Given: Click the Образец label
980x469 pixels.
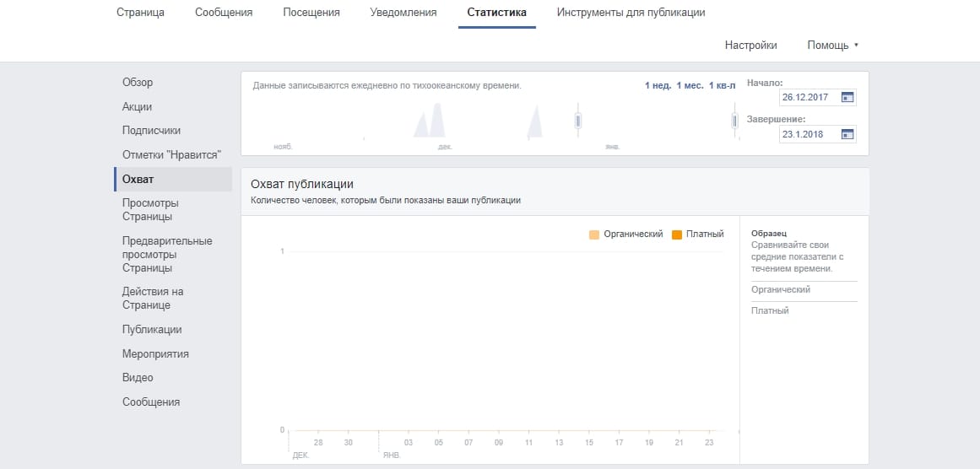Looking at the screenshot, I should click(769, 234).
